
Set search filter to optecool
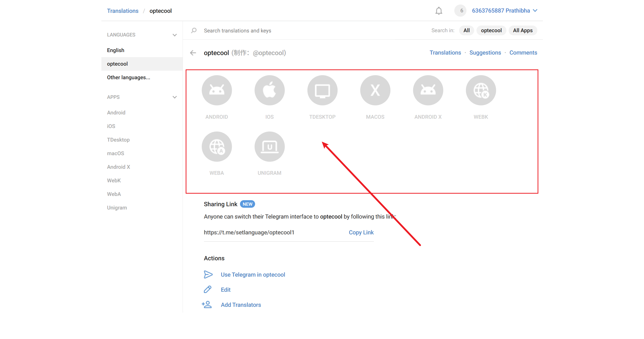click(x=491, y=30)
